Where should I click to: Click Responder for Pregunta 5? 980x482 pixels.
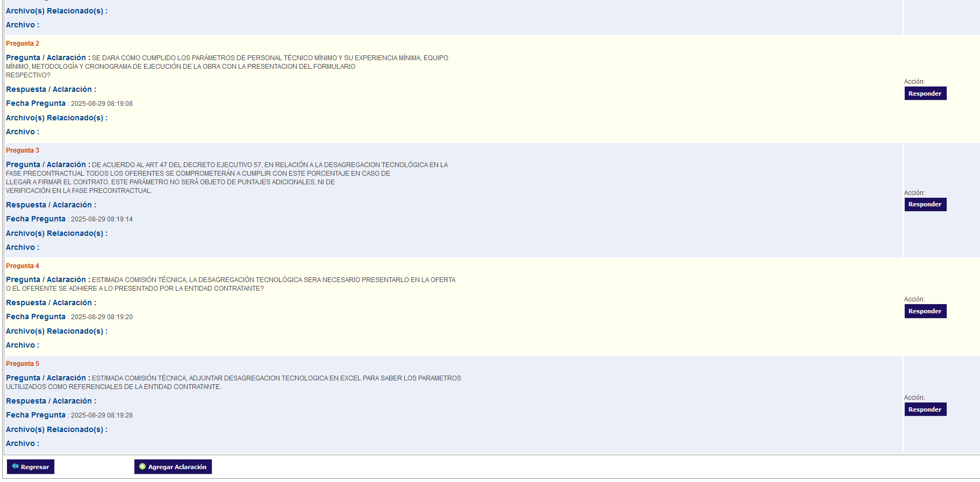[x=925, y=409]
